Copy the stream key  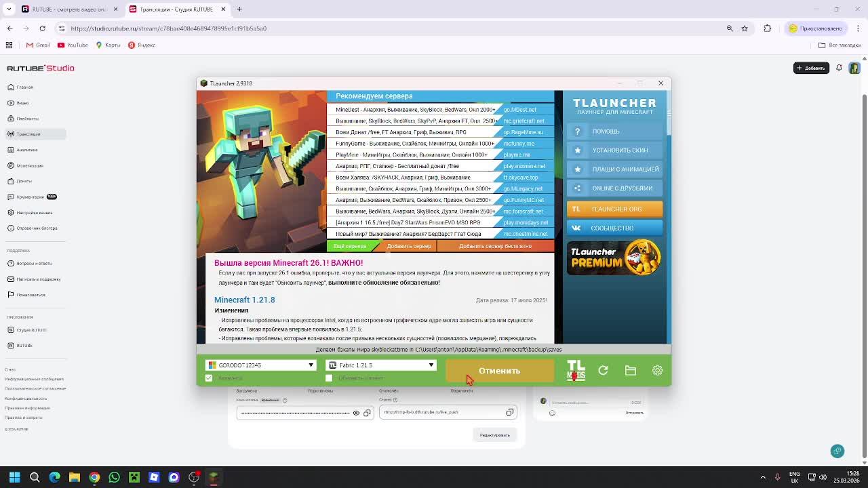point(367,413)
